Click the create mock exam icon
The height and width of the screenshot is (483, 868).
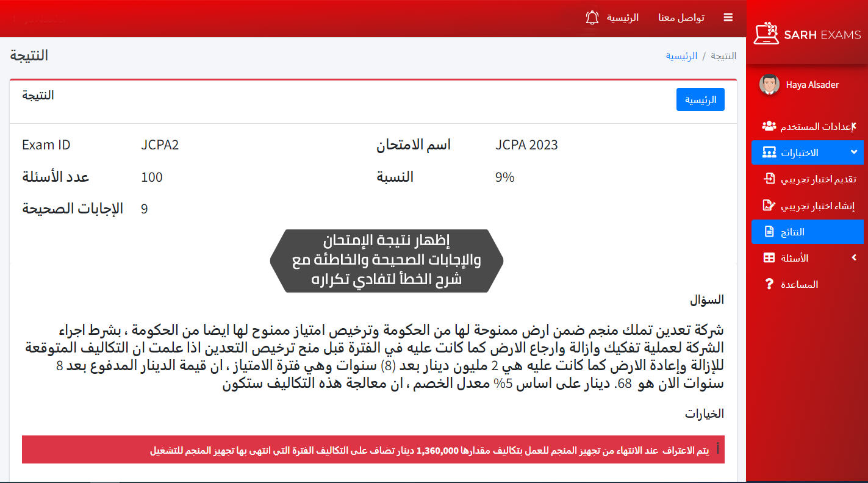[x=769, y=206]
